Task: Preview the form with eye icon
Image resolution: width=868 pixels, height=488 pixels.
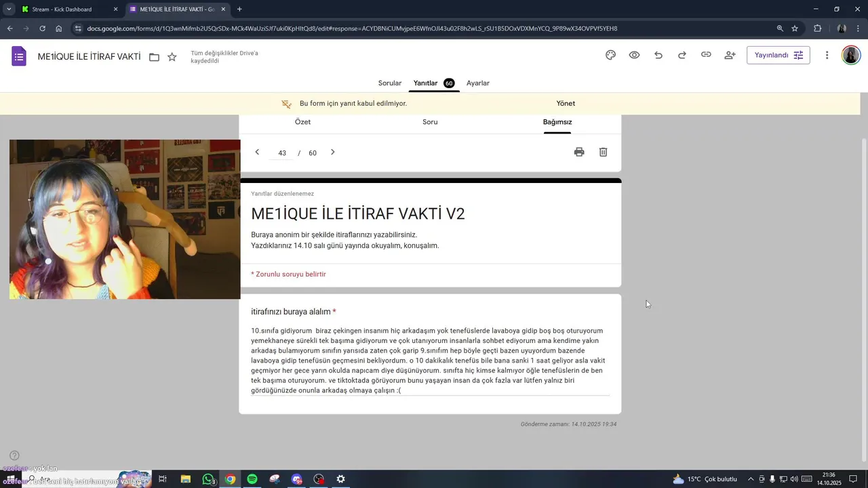Action: click(x=634, y=55)
